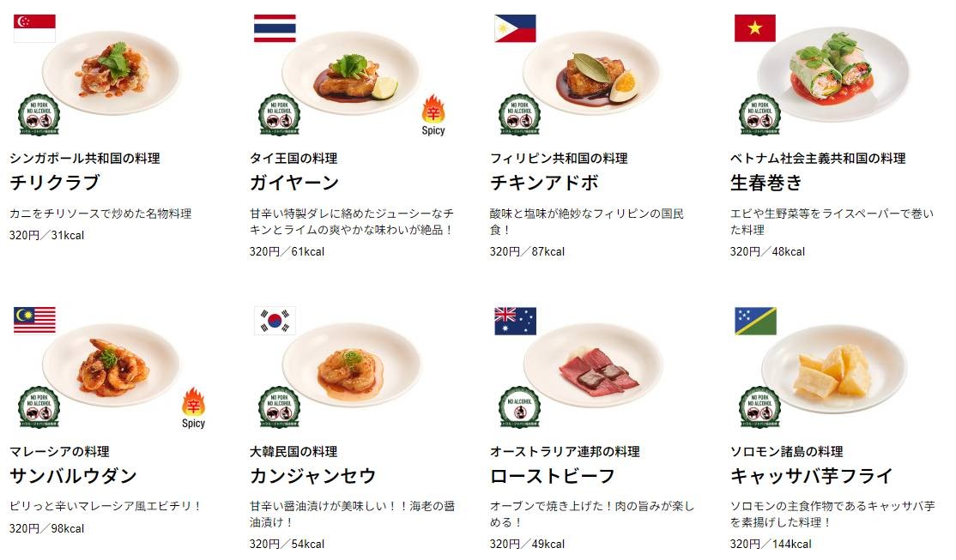Click the Singapore flag icon
The width and height of the screenshot is (956, 560).
[x=34, y=28]
